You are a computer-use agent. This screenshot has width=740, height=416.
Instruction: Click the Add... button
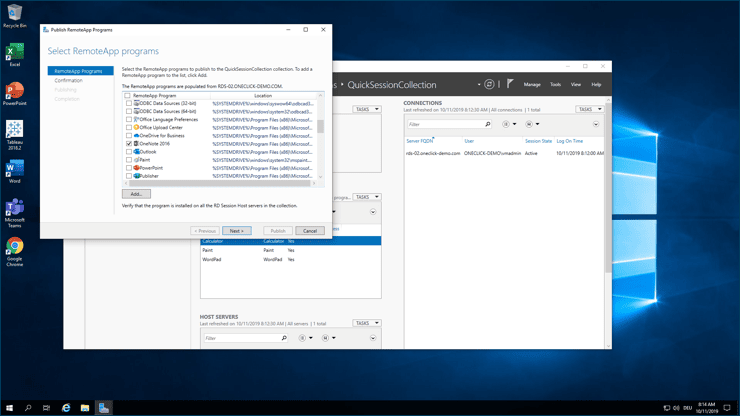click(x=136, y=194)
